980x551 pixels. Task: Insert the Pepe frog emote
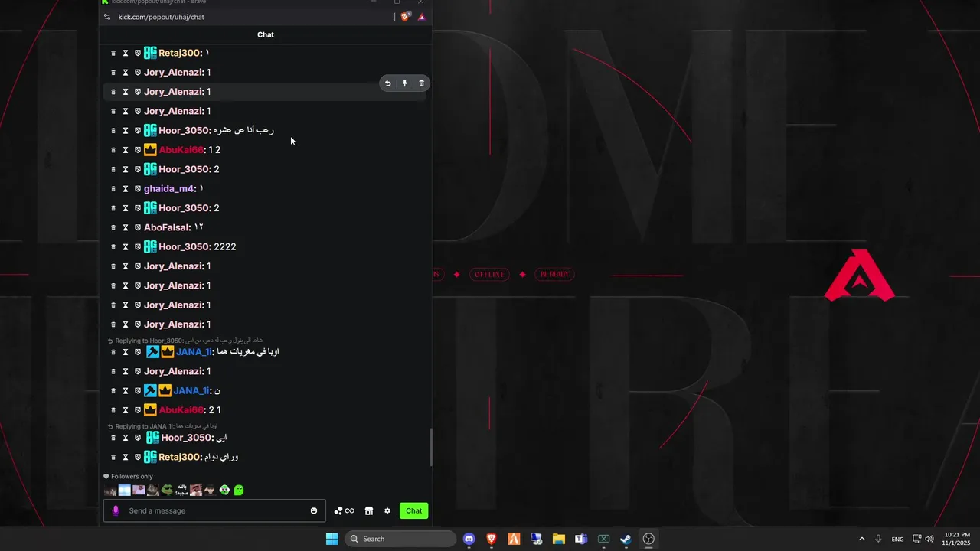click(167, 490)
